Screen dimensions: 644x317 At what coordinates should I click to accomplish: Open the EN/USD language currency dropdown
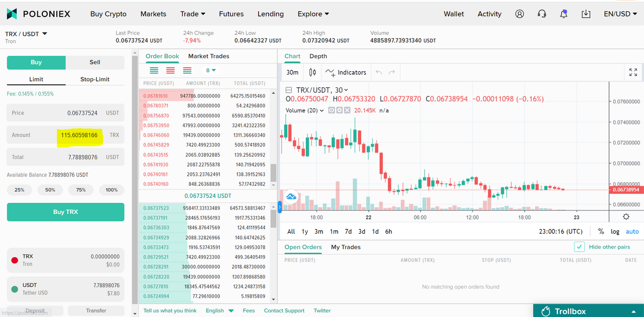click(621, 14)
